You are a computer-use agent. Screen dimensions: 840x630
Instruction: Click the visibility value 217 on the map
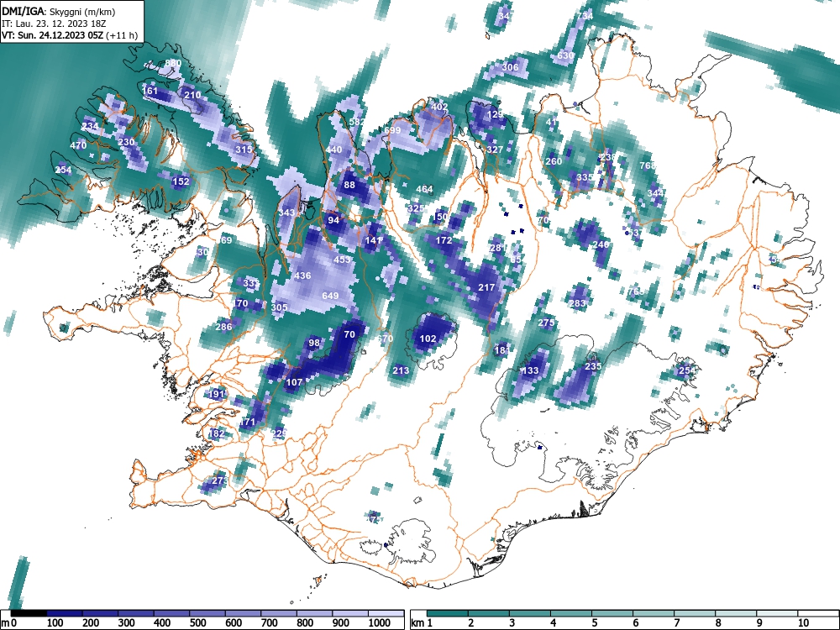click(x=486, y=287)
